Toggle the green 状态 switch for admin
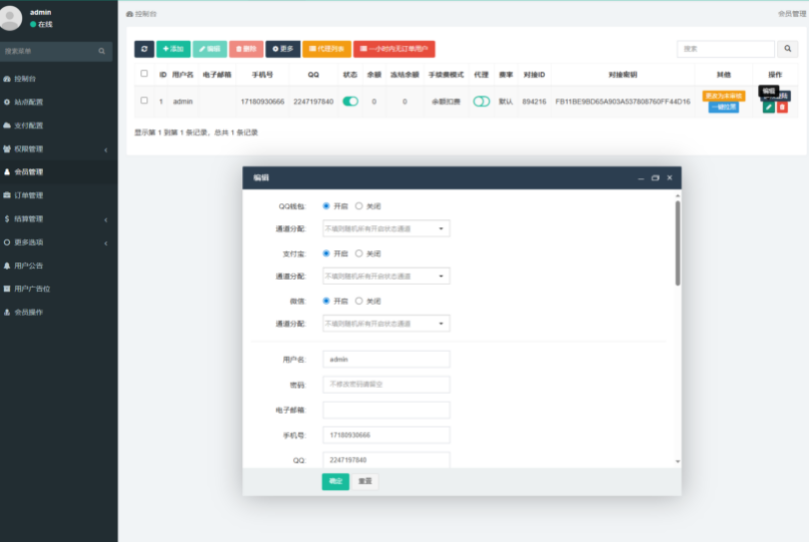This screenshot has height=542, width=809. click(x=350, y=101)
